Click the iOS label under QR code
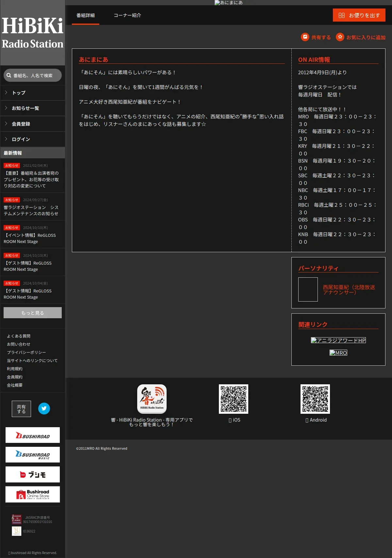 [235, 420]
